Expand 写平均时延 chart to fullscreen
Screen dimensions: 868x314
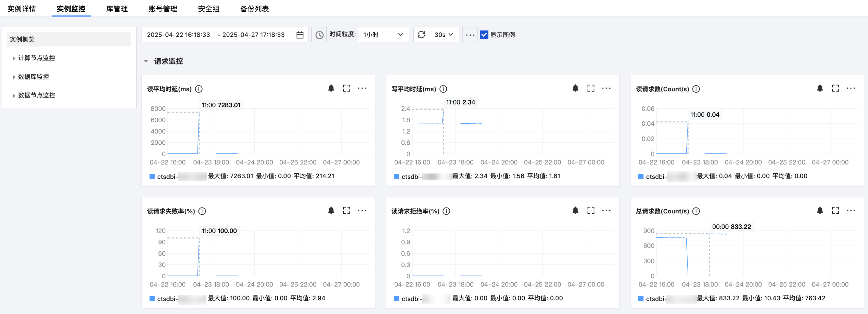pos(591,88)
